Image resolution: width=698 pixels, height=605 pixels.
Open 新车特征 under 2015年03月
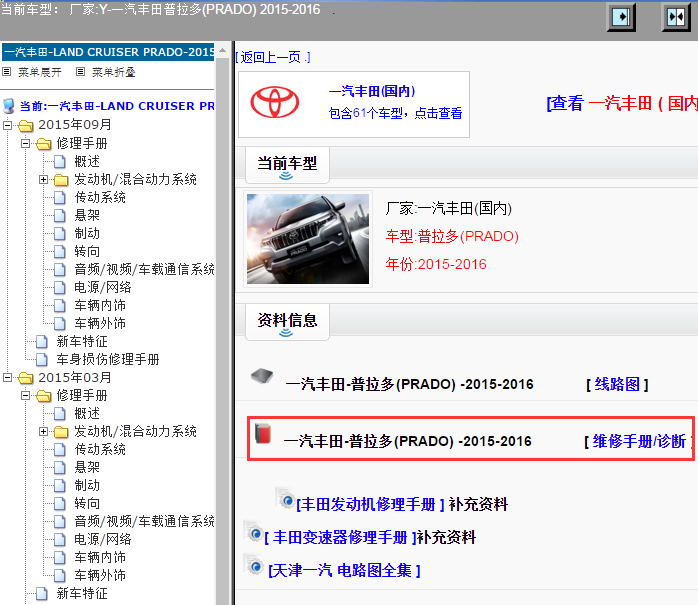pyautogui.click(x=82, y=593)
